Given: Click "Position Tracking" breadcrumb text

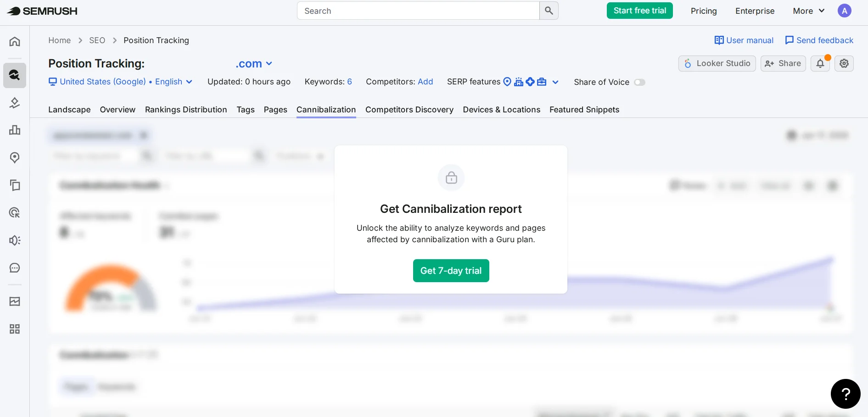Looking at the screenshot, I should pyautogui.click(x=156, y=40).
